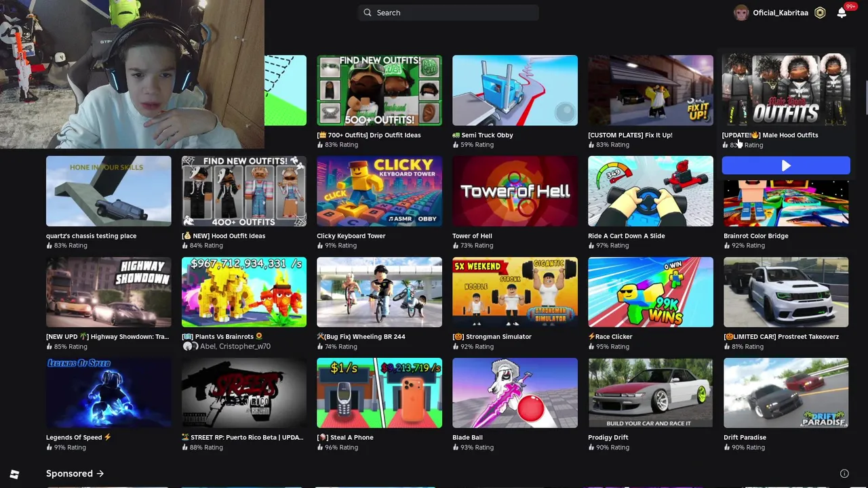Open NEW Hood Outfit Ideas thumbnail
868x488 pixels.
tap(243, 191)
